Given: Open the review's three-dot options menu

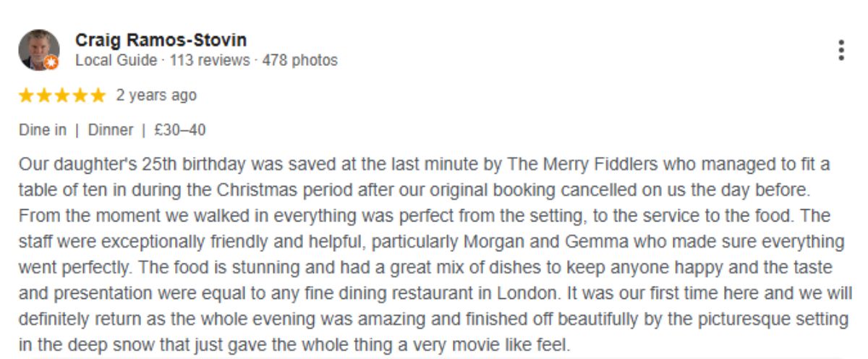Looking at the screenshot, I should click(841, 50).
